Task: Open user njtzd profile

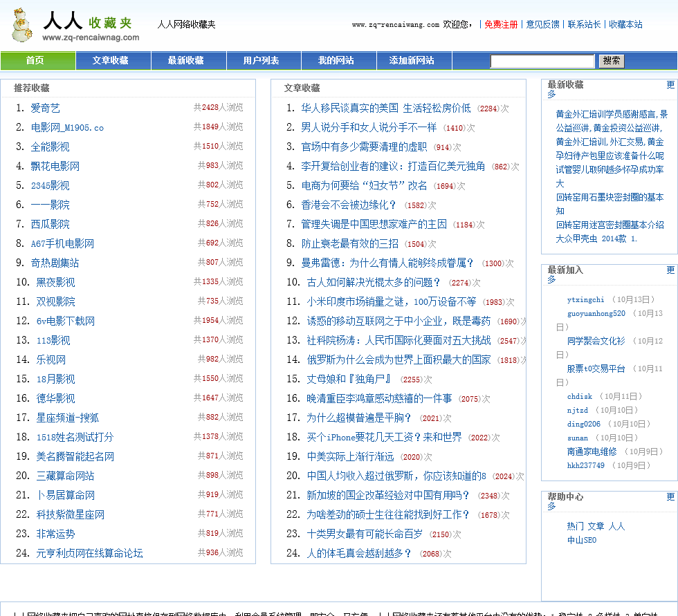Action: pos(577,411)
